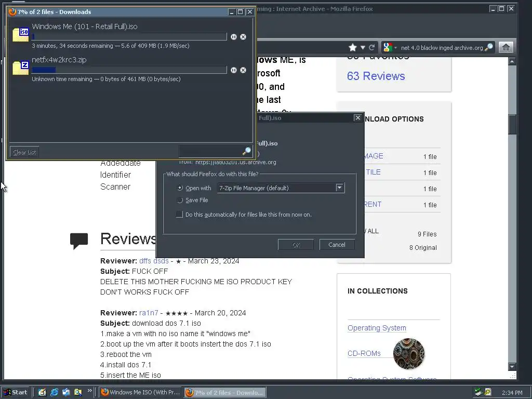This screenshot has width=532, height=399.
Task: Open the first quick launch icon
Action: [42, 393]
